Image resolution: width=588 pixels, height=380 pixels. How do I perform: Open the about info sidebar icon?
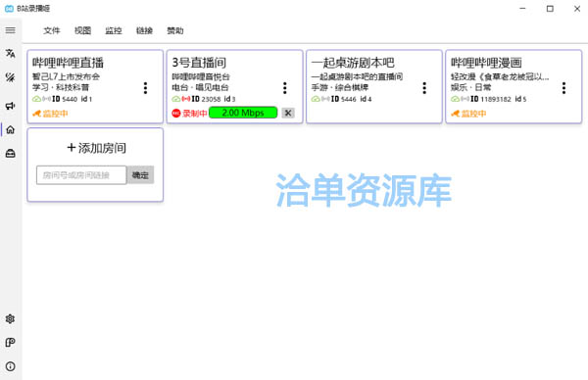tap(11, 366)
